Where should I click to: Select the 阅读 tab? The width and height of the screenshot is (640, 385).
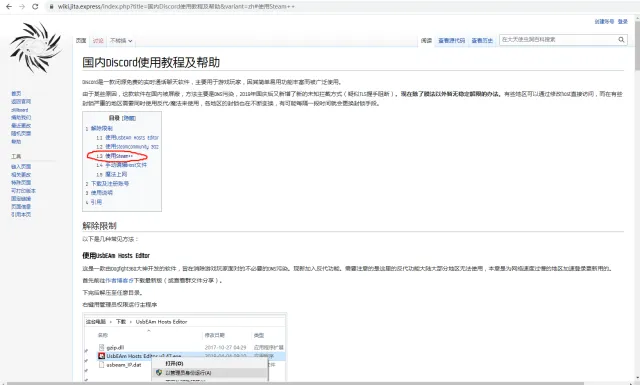tap(426, 40)
